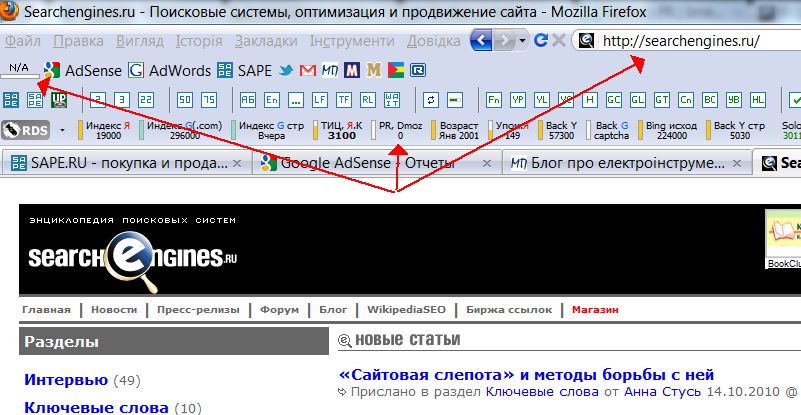801x415 pixels.
Task: Close the SAPE.RU tab
Action: click(237, 164)
